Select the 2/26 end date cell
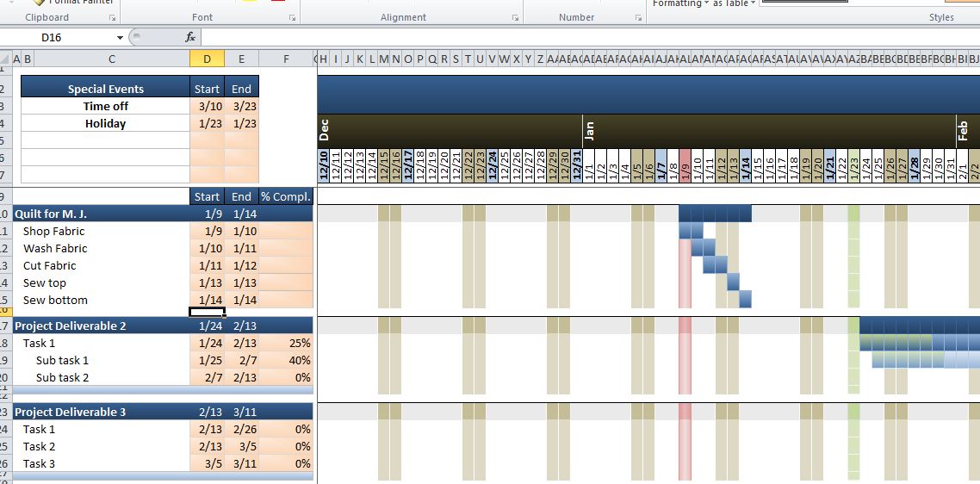 coord(241,429)
